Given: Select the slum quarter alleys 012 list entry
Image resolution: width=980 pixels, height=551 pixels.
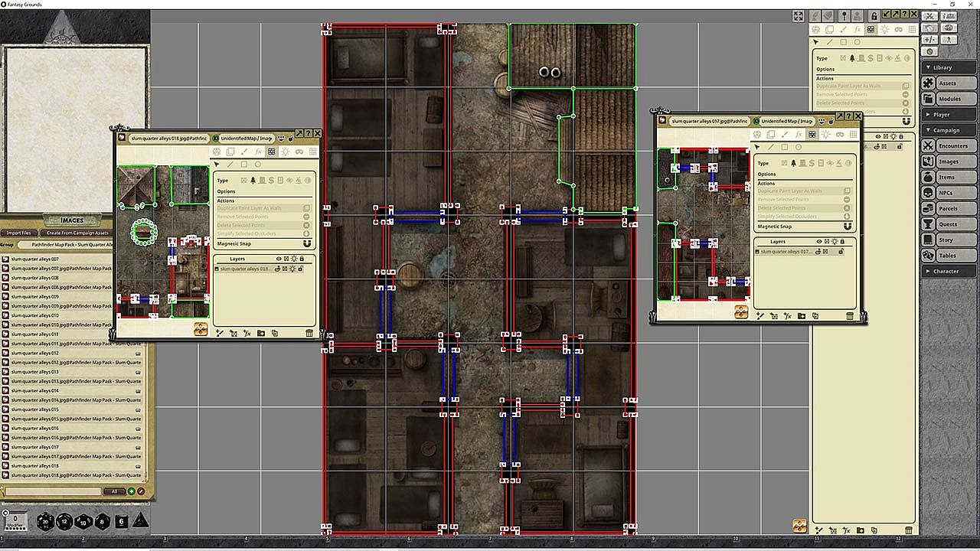Looking at the screenshot, I should click(x=72, y=353).
